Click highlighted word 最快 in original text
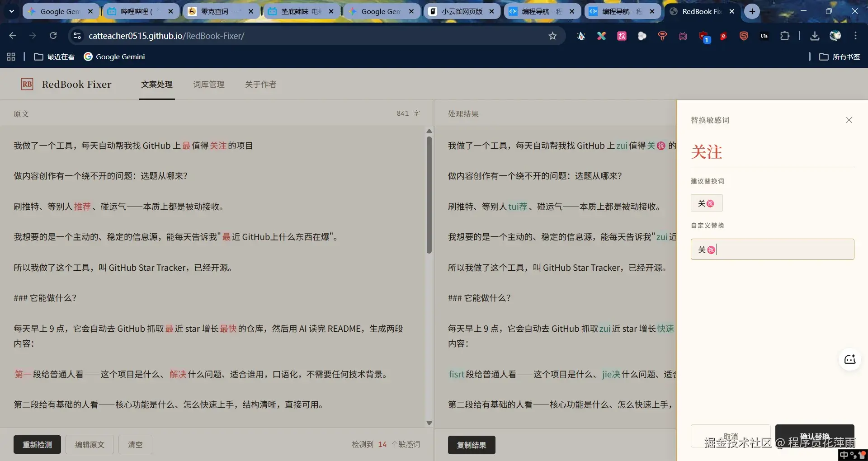The width and height of the screenshot is (868, 461). 228,329
